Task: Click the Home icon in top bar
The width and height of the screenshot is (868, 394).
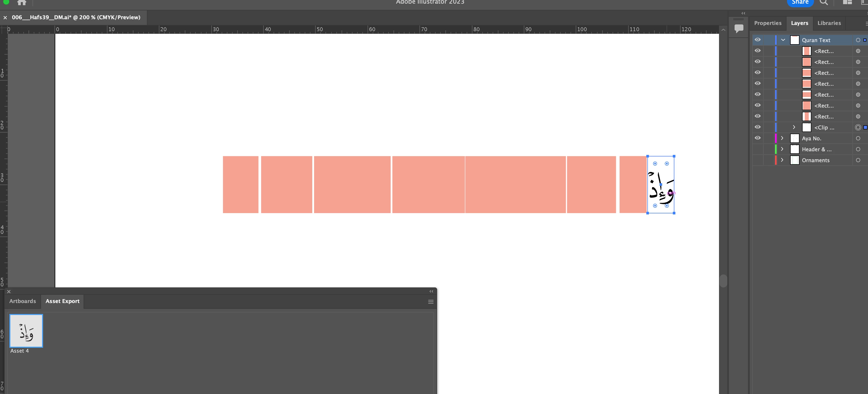Action: pyautogui.click(x=22, y=3)
